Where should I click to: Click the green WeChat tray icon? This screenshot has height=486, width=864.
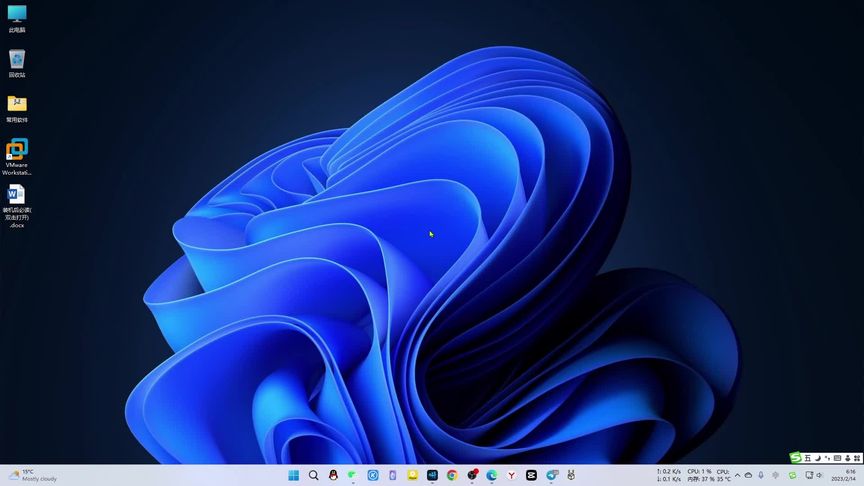tap(792, 475)
